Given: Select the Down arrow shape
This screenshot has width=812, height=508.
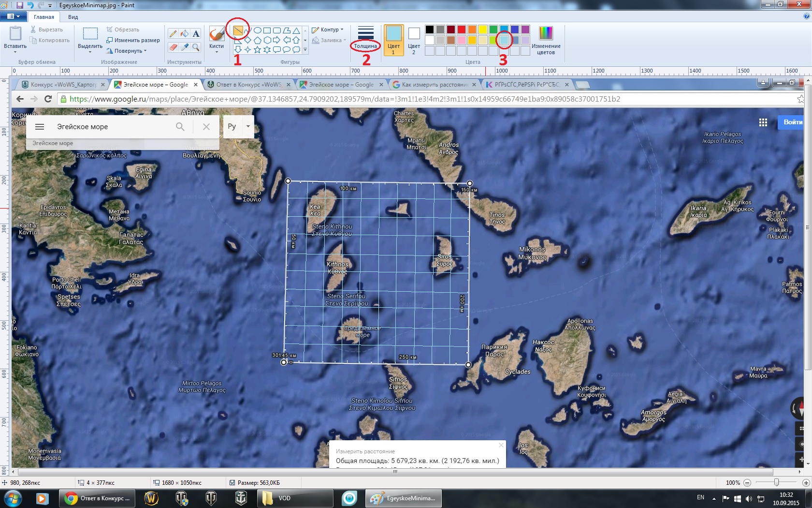Looking at the screenshot, I should click(238, 49).
